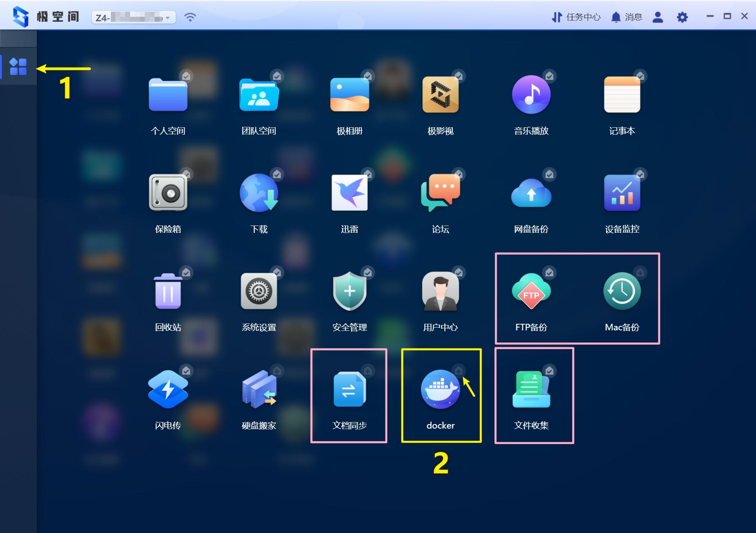Image resolution: width=756 pixels, height=533 pixels.
Task: Open the docker app icon
Action: coord(440,390)
